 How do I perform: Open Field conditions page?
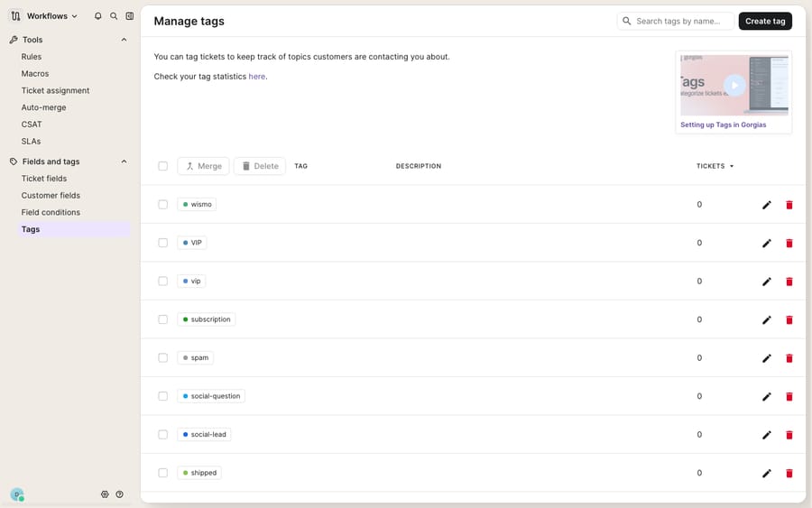click(x=51, y=212)
